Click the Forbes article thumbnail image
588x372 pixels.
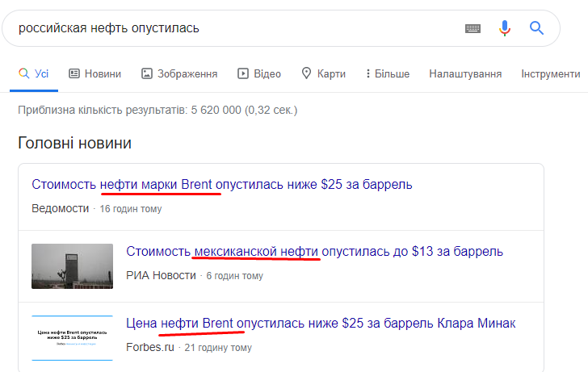72,337
